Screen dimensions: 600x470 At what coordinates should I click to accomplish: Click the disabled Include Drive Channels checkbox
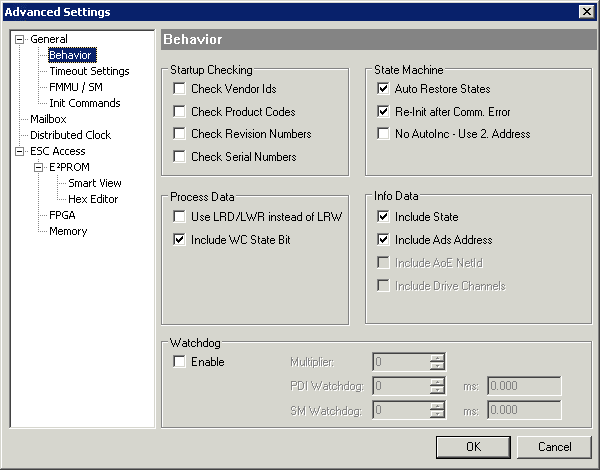click(x=383, y=286)
